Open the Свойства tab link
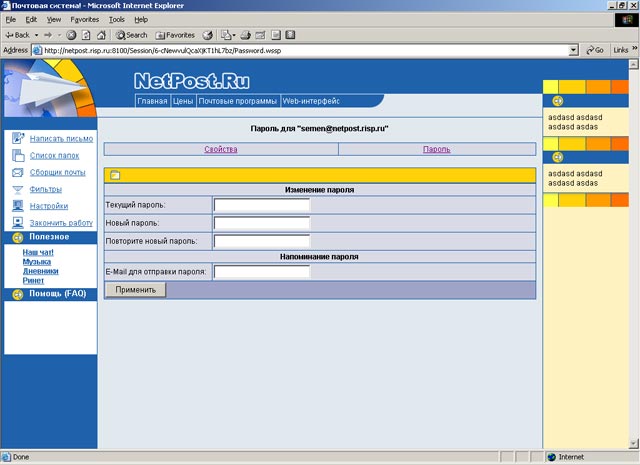The image size is (640, 465). 221,149
